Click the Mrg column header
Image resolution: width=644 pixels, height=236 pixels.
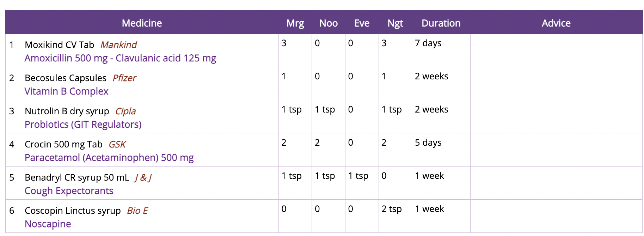click(x=295, y=23)
